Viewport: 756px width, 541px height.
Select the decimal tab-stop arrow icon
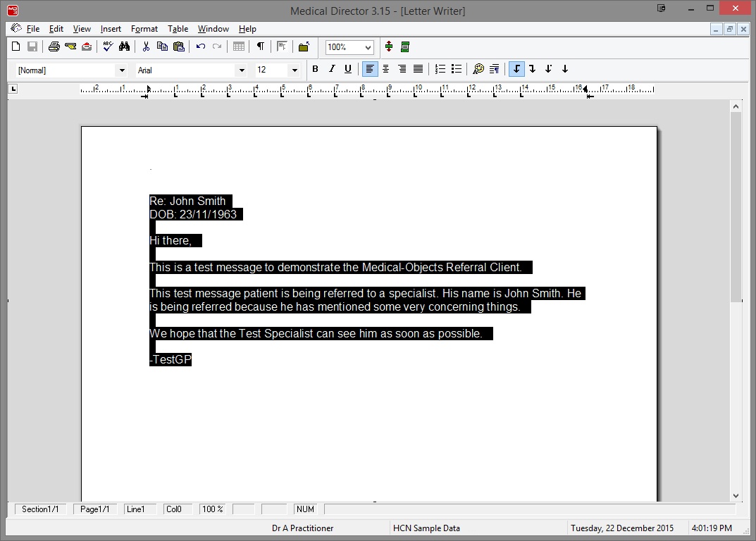[549, 70]
